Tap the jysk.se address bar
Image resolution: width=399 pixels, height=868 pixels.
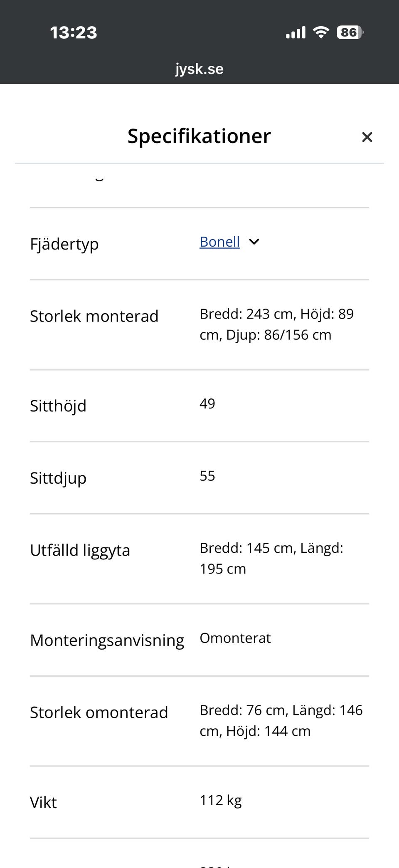tap(199, 69)
